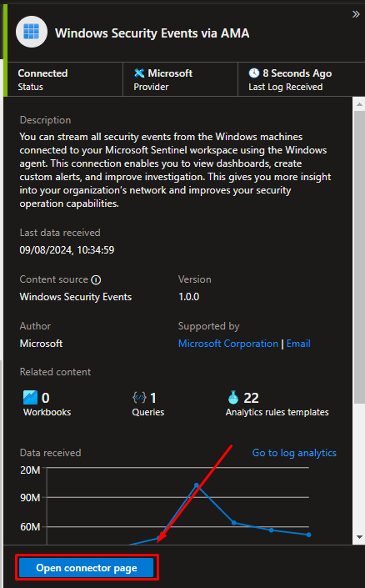
Task: Click the 'Windows Security Events via AMA' title
Action: coord(152,33)
